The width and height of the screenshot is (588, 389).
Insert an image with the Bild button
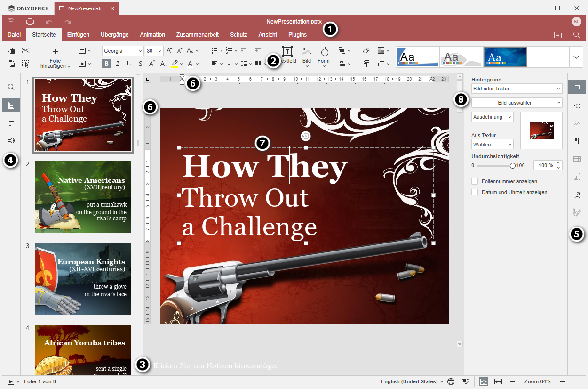[x=307, y=57]
